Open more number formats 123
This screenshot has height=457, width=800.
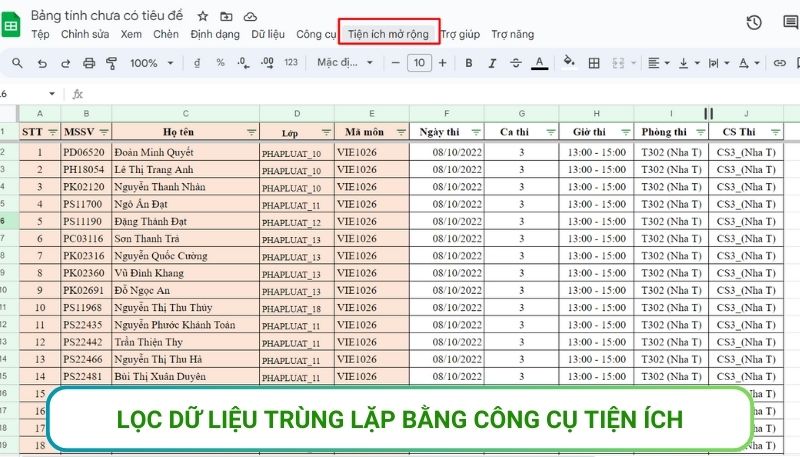point(291,63)
